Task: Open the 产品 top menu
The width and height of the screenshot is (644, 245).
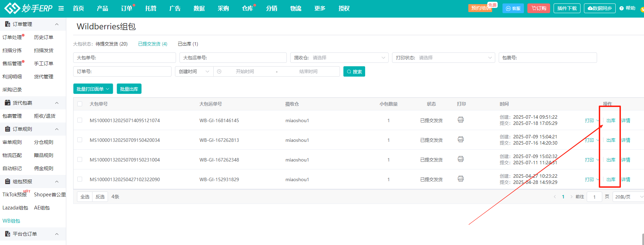Action: (103, 8)
